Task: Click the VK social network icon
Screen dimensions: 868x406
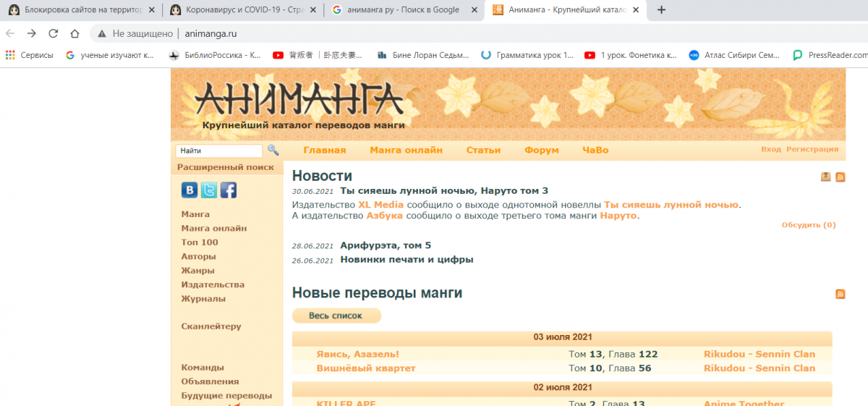Action: tap(190, 190)
